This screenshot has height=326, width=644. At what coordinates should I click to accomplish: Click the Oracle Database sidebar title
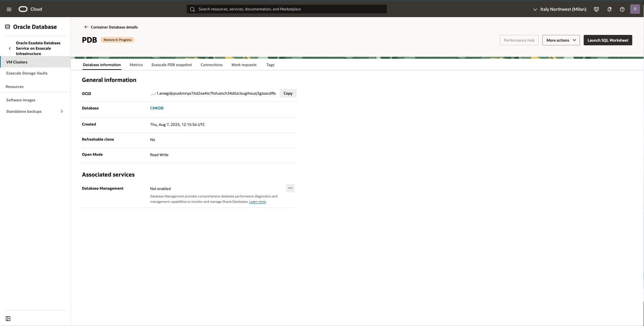click(35, 27)
